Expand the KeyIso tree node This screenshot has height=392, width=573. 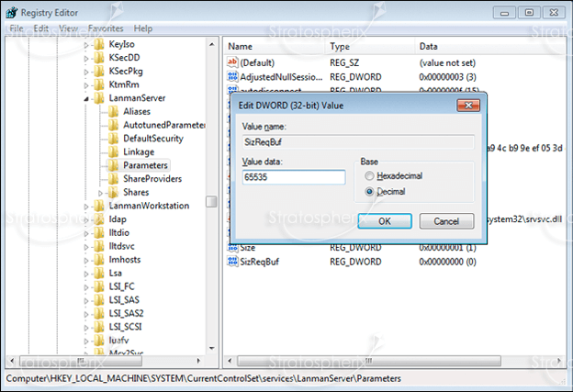(86, 45)
